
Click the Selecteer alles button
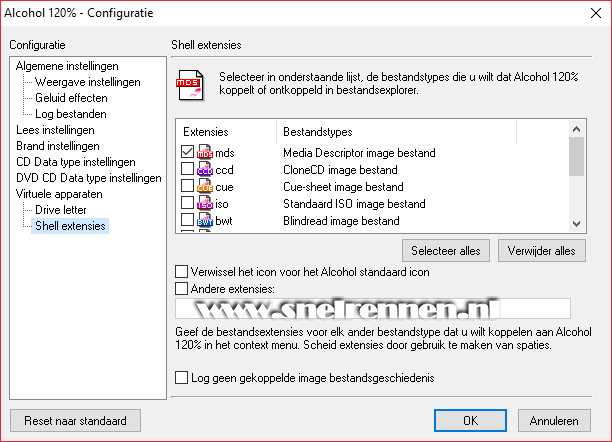click(x=446, y=251)
